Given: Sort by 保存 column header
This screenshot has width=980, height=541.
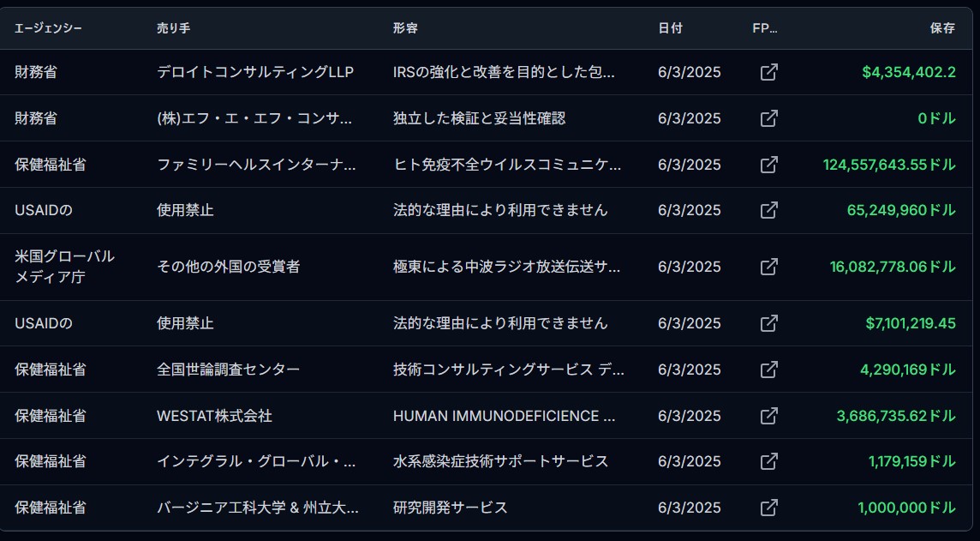Looking at the screenshot, I should [x=942, y=28].
